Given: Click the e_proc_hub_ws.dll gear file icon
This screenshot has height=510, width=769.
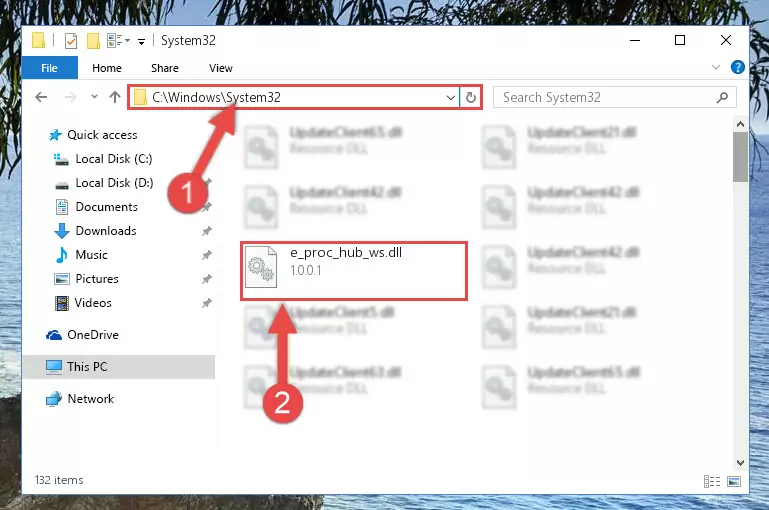Looking at the screenshot, I should click(x=260, y=267).
